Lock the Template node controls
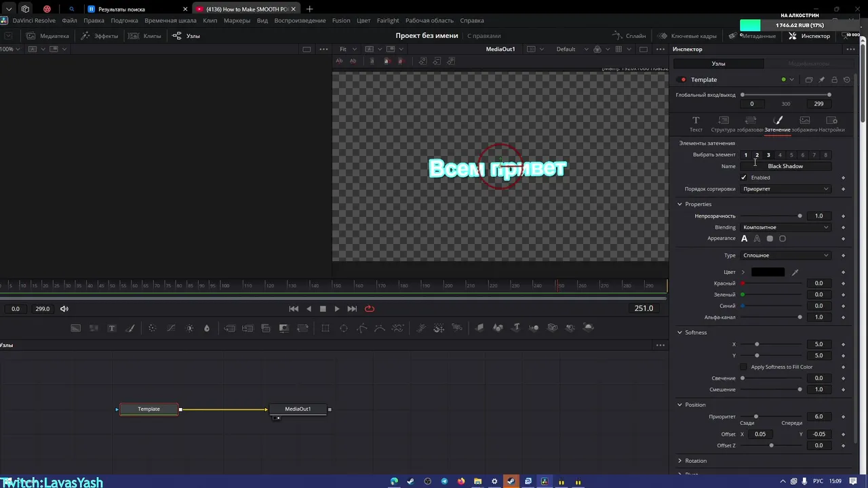 pyautogui.click(x=834, y=80)
